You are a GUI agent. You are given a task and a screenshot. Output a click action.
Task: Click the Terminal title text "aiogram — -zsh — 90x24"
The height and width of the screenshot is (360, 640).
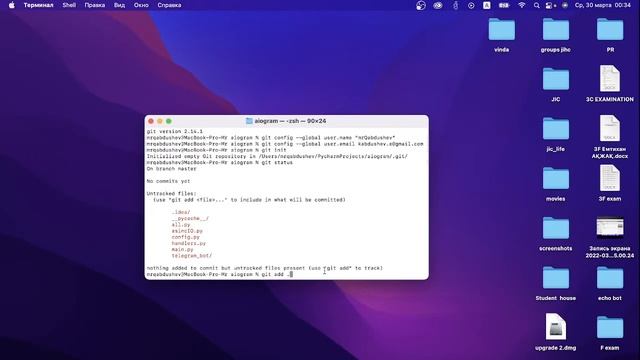pos(290,121)
